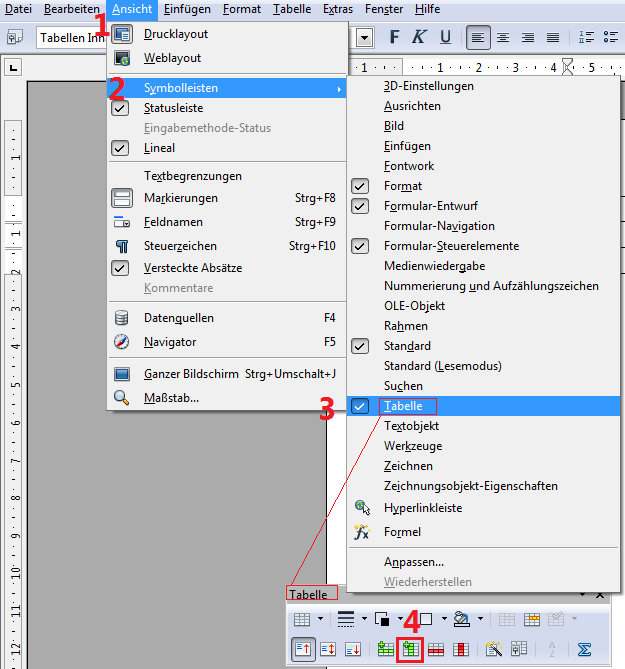Image resolution: width=625 pixels, height=669 pixels.
Task: Select Navigator from the Ansicht menu
Action: click(171, 342)
